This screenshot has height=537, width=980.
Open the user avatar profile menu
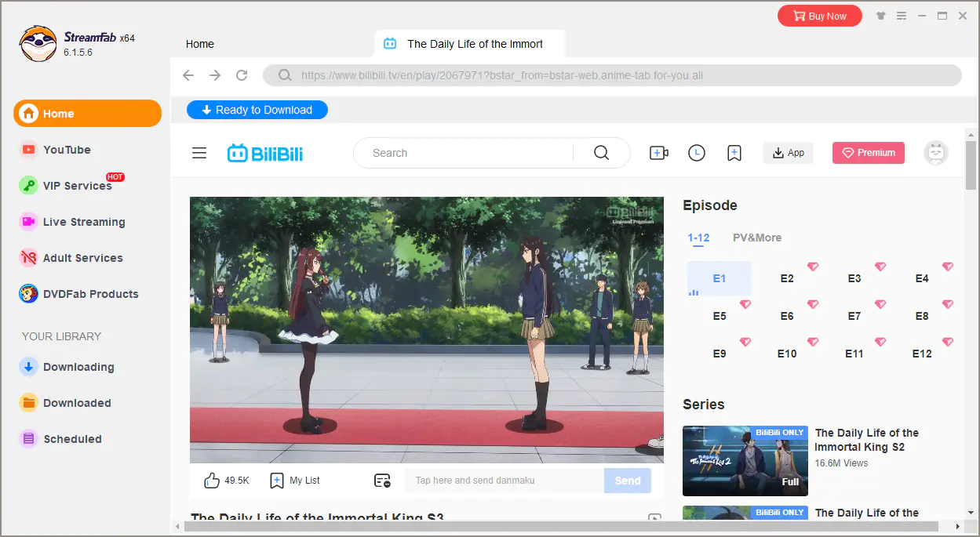pyautogui.click(x=935, y=153)
